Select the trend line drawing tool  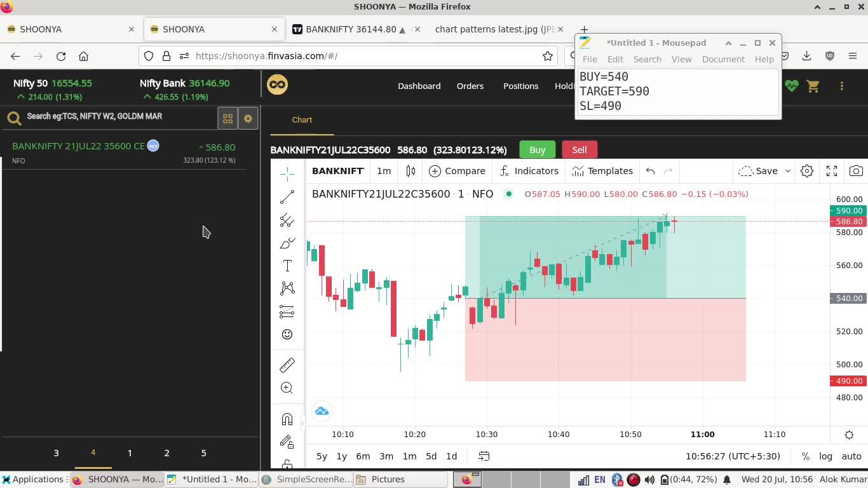287,197
